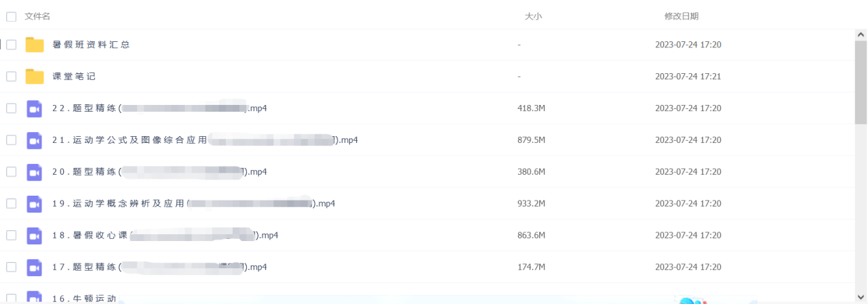Click video icon for 19.运动学概念辨析及应用

coord(35,204)
